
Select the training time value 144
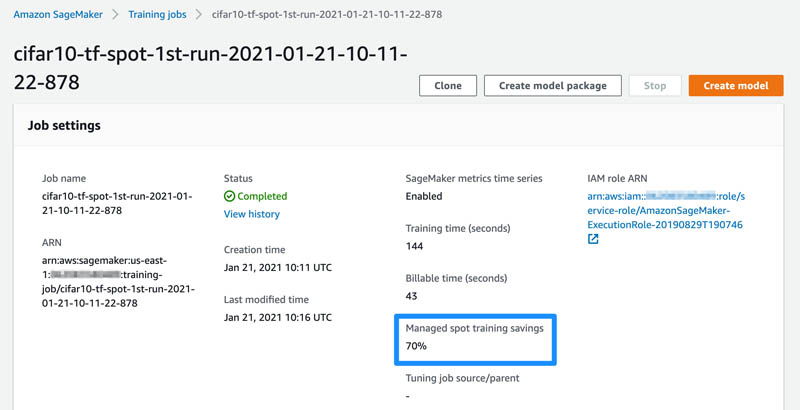click(414, 246)
